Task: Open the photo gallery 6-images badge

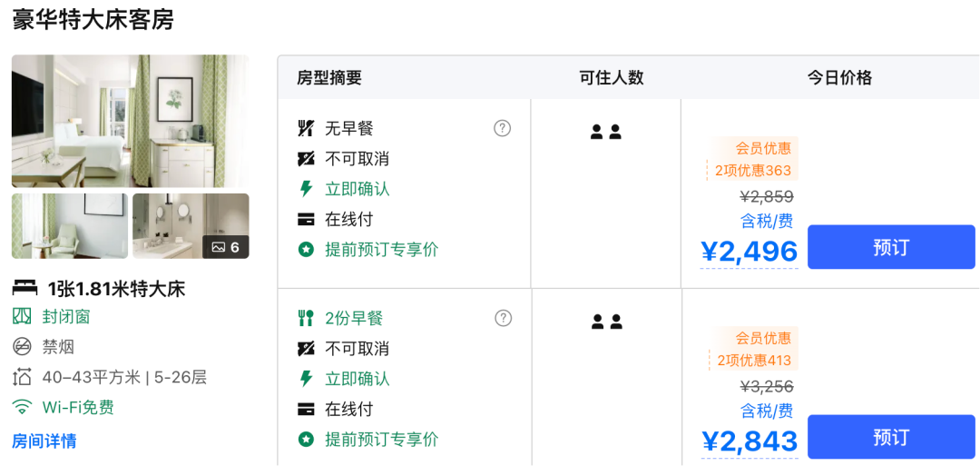Action: coord(225,246)
